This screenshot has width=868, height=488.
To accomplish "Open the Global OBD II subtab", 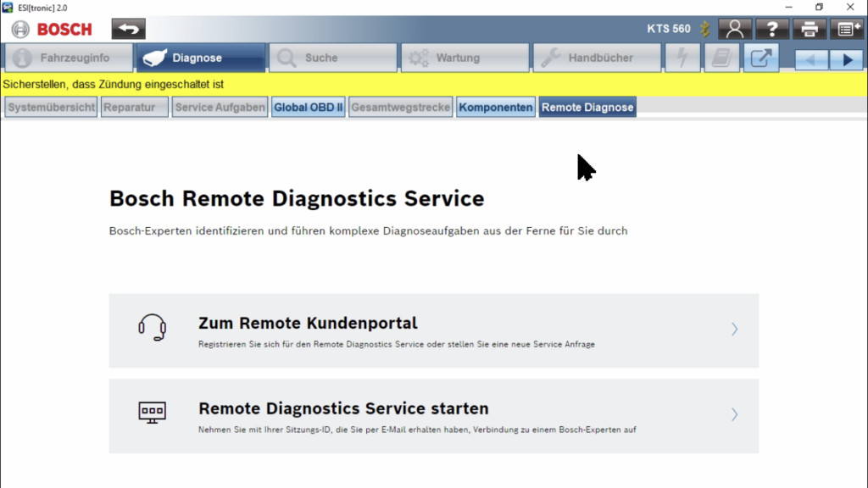I will click(x=309, y=108).
